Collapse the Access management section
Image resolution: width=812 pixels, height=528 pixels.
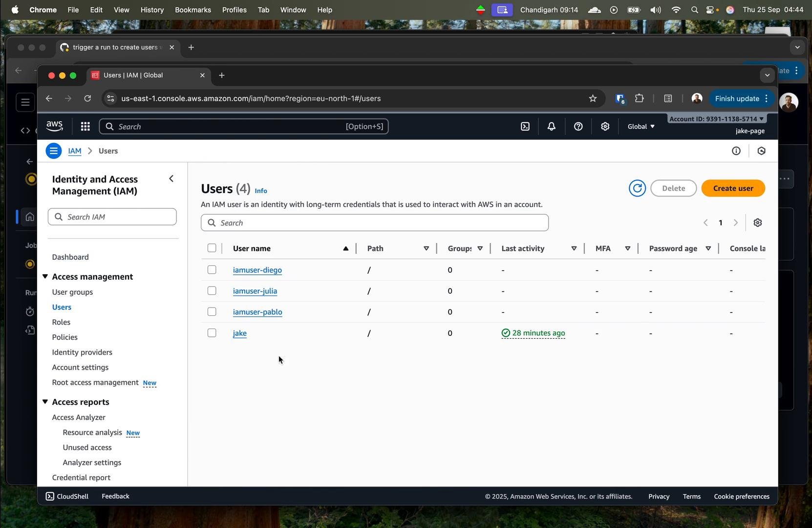coord(45,277)
